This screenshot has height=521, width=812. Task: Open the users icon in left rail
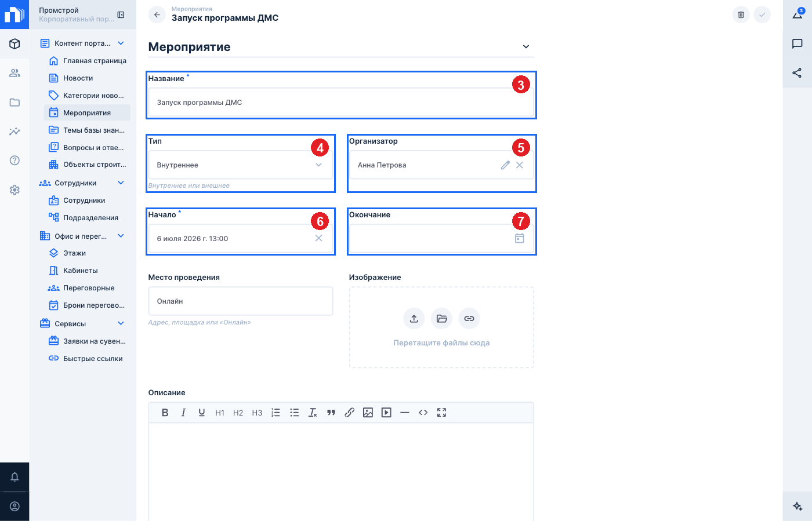point(14,73)
